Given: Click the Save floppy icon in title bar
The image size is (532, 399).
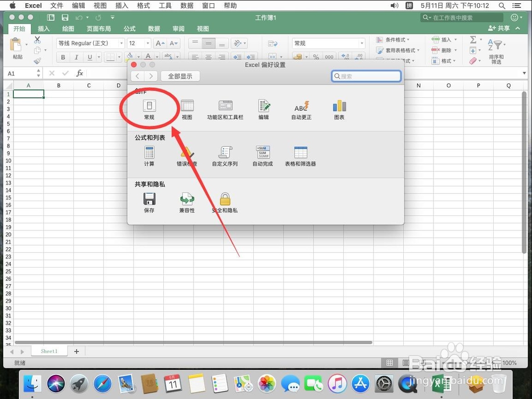Looking at the screenshot, I should (x=65, y=18).
